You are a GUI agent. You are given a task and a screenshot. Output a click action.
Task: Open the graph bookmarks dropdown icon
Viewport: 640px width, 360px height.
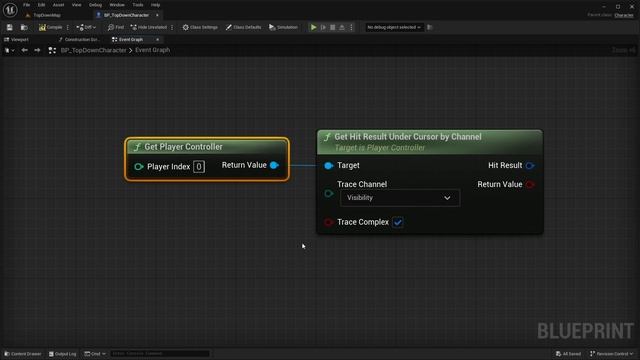tap(9, 50)
